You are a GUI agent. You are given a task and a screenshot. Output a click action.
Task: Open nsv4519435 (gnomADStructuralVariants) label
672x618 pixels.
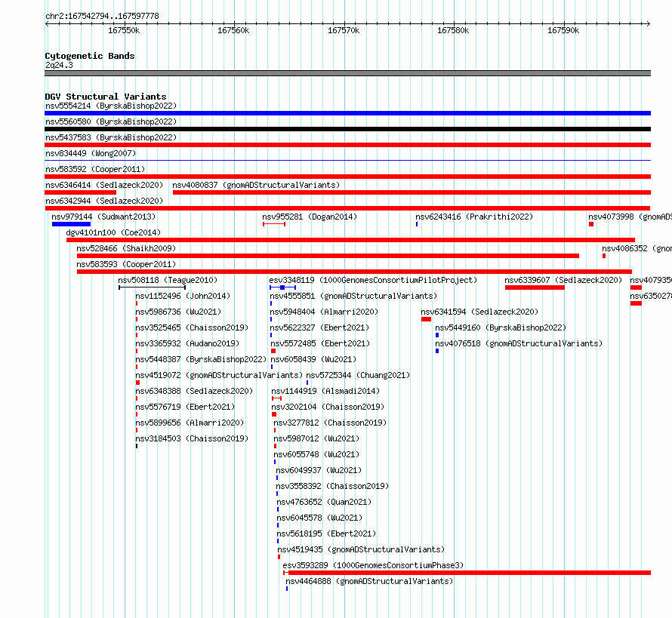(361, 549)
